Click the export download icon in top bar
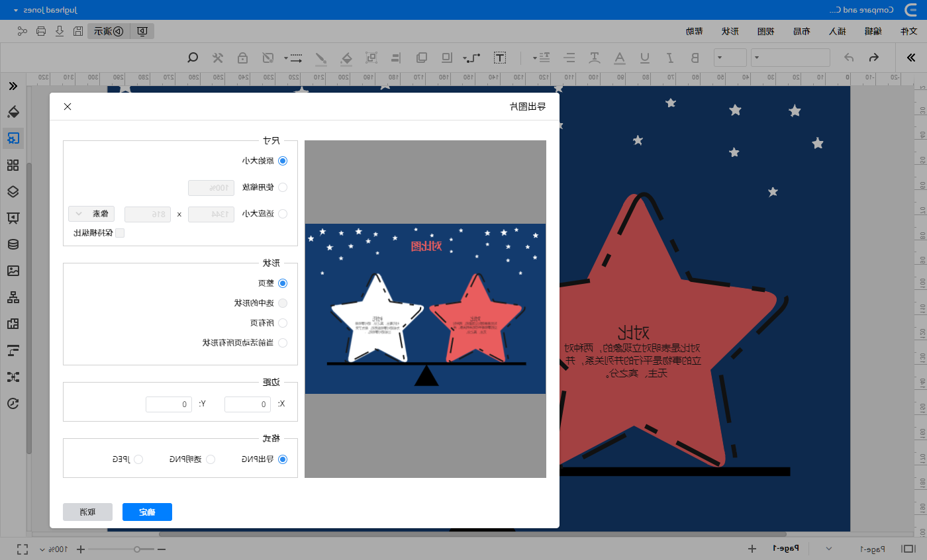Screen dimensions: 927x560 pyautogui.click(x=60, y=30)
